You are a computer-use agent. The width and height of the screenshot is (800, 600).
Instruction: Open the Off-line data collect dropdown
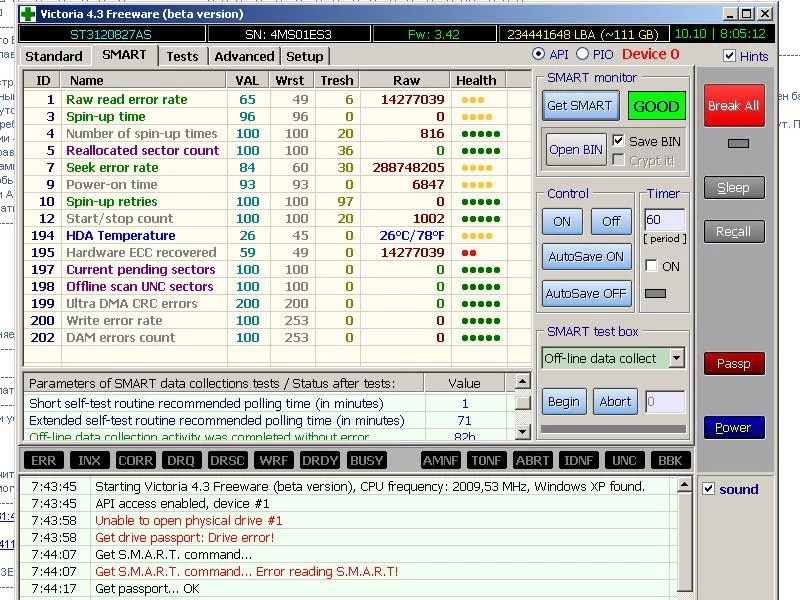click(676, 358)
